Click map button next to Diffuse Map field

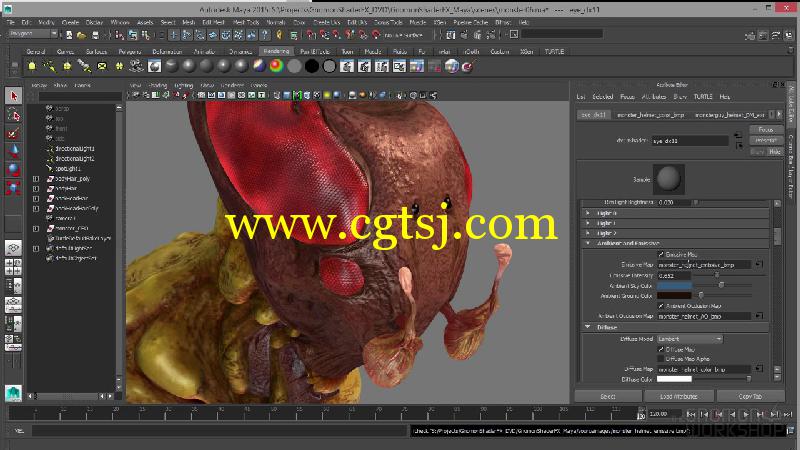point(759,368)
